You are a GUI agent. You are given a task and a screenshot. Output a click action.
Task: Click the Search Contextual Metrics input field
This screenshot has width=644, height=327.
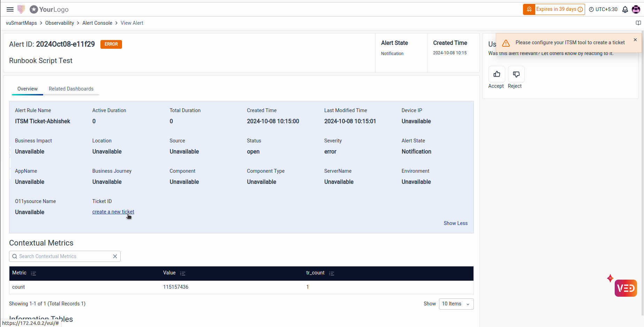pyautogui.click(x=63, y=256)
